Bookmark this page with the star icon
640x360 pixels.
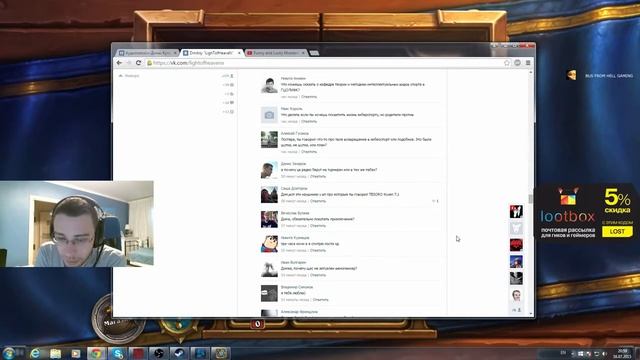507,63
